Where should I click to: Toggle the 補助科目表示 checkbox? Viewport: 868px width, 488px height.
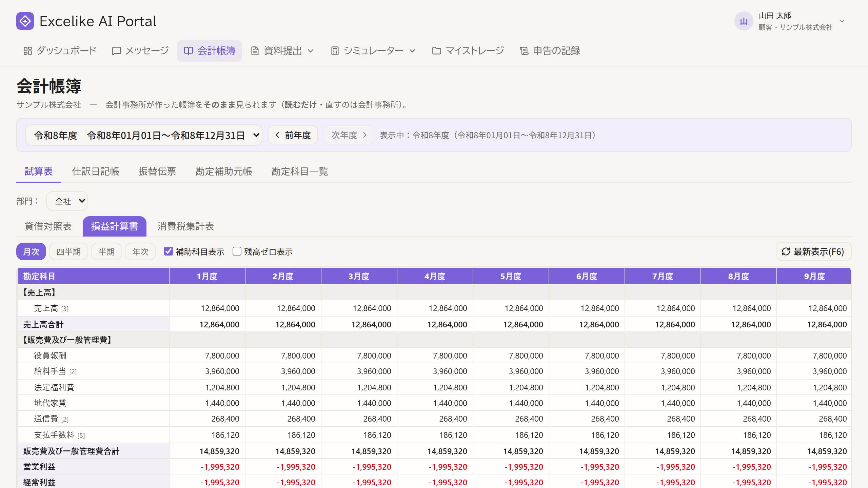169,251
